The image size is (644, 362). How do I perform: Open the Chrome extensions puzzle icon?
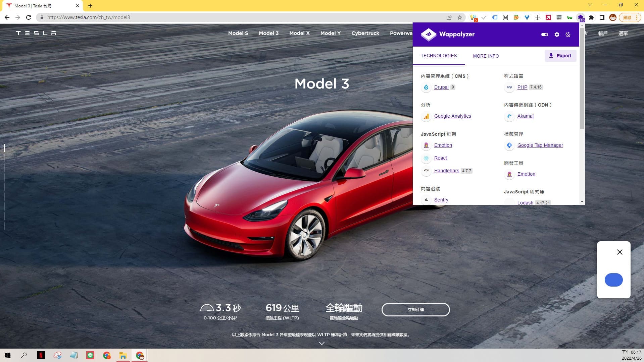pyautogui.click(x=591, y=17)
